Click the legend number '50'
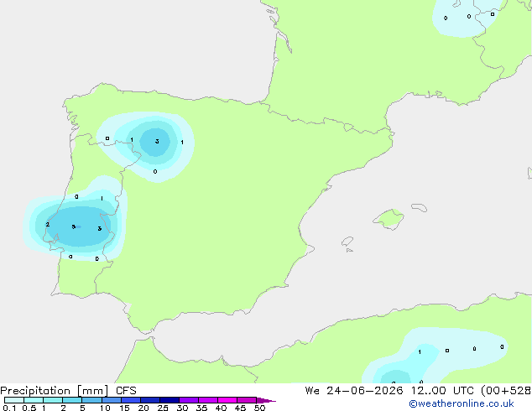This screenshot has height=411, width=532. coord(259,408)
